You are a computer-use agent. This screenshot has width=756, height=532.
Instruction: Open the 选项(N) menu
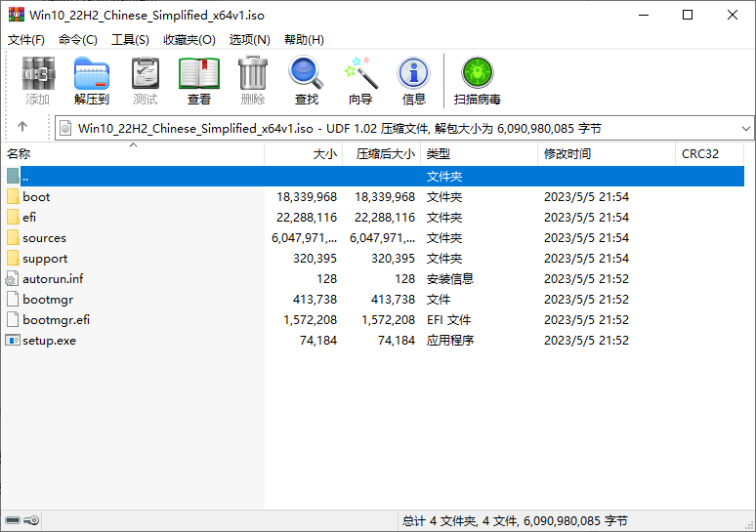coord(249,39)
